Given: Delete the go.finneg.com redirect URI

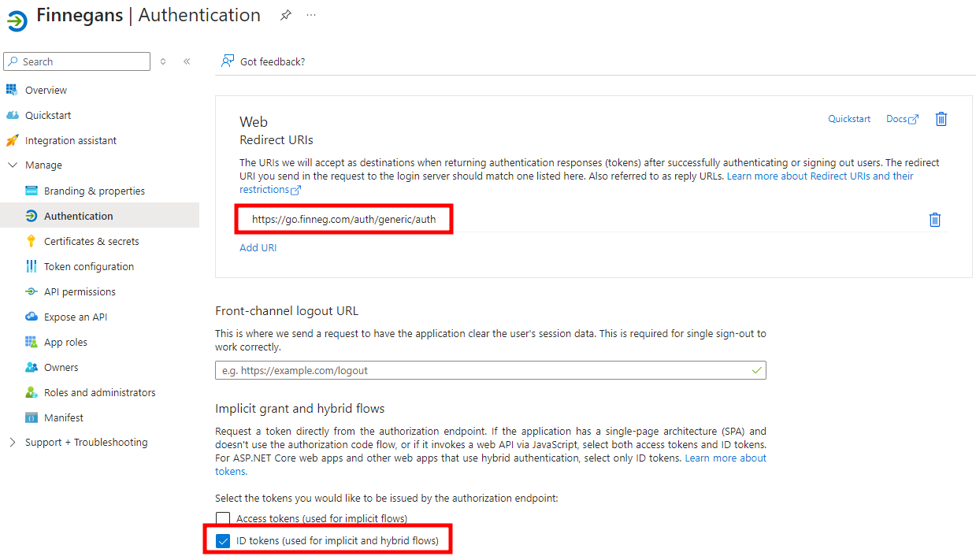Looking at the screenshot, I should (934, 220).
